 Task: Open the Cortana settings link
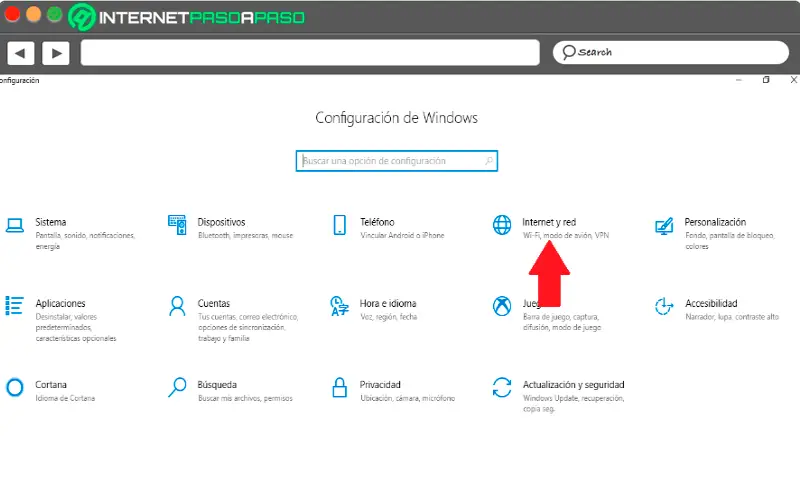[51, 384]
